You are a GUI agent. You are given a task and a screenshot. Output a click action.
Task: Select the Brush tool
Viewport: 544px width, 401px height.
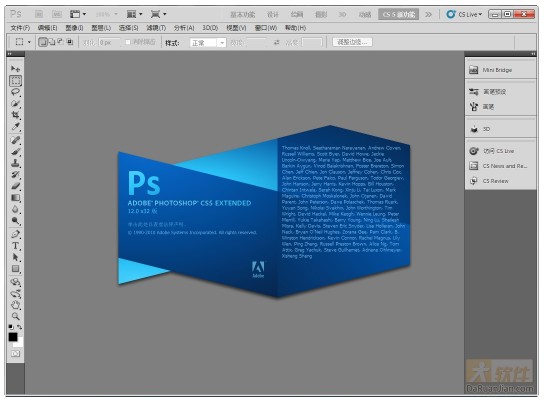click(15, 152)
